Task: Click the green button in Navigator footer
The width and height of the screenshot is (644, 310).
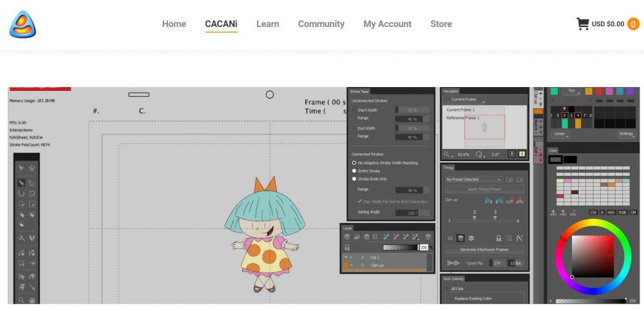Action: pos(522,154)
